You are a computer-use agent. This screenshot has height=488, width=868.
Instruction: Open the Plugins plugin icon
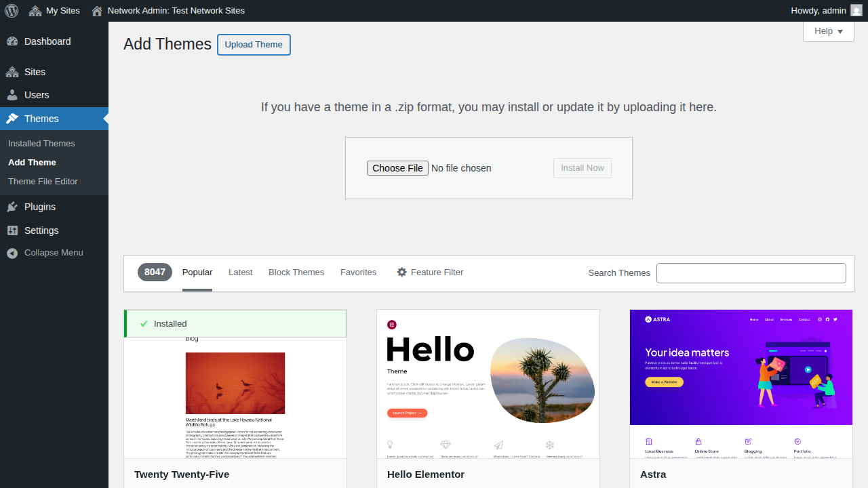click(12, 206)
